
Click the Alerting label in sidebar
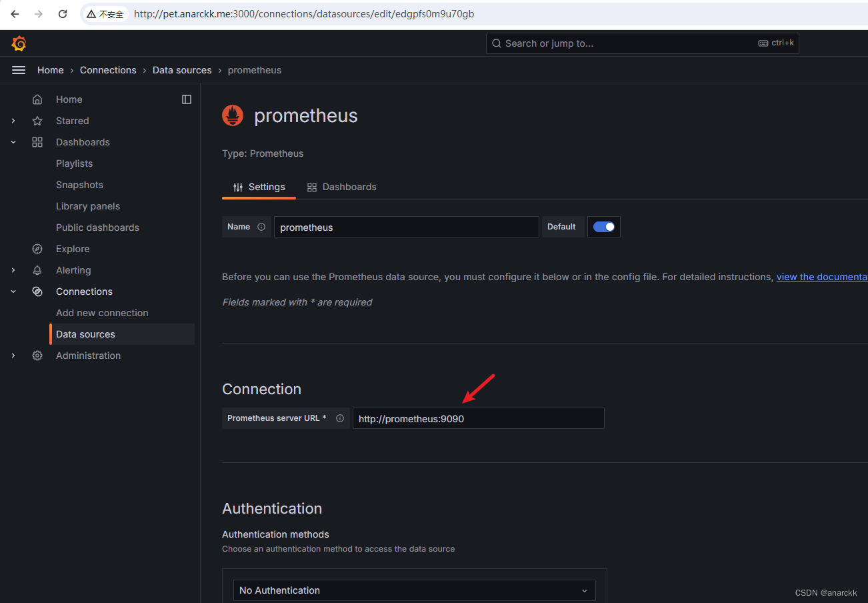73,270
